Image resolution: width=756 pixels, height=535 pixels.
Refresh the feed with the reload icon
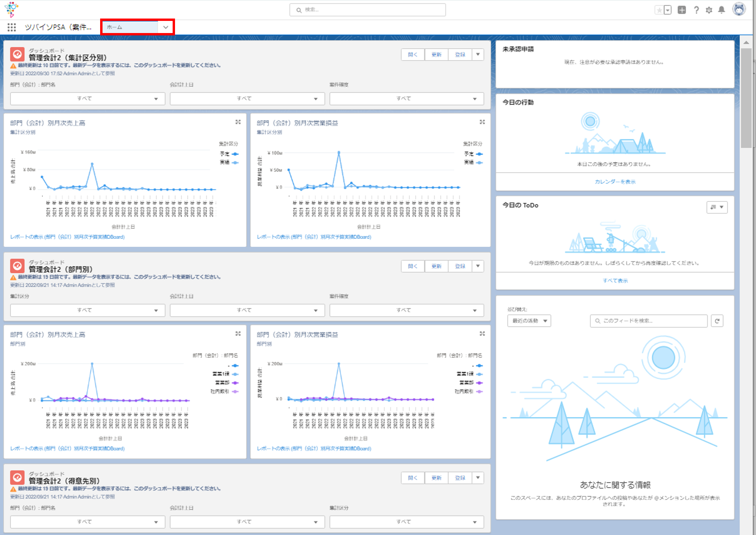coord(717,321)
